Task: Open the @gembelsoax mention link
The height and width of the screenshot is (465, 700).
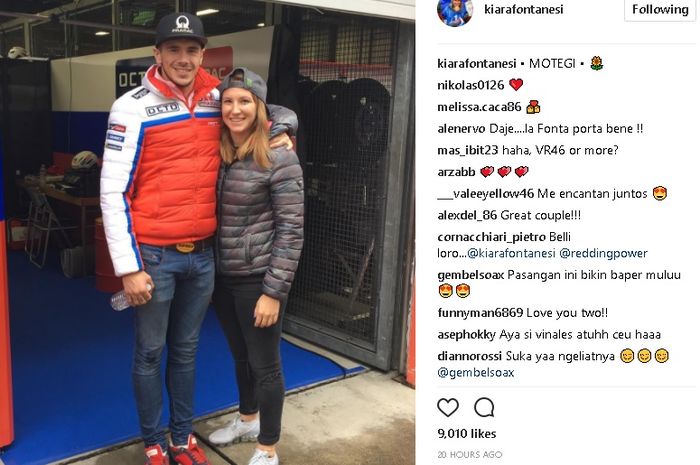Action: pos(476,373)
